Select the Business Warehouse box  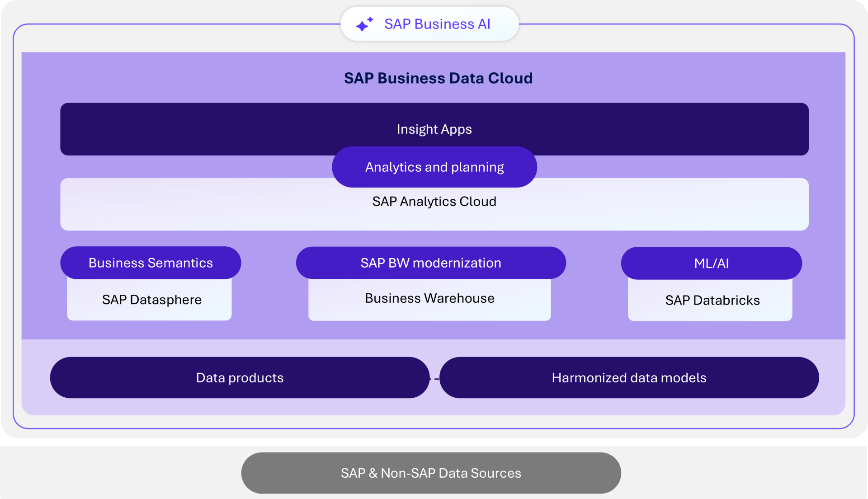[429, 298]
